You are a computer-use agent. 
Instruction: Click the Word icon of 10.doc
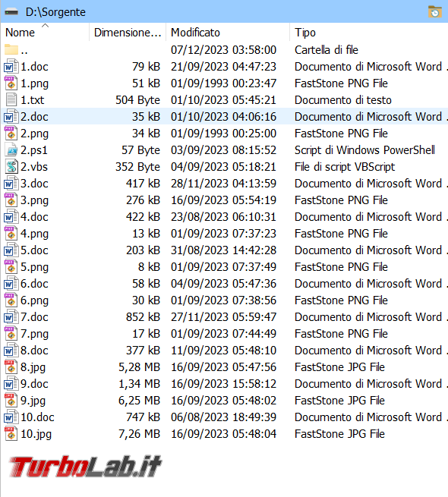(11, 417)
